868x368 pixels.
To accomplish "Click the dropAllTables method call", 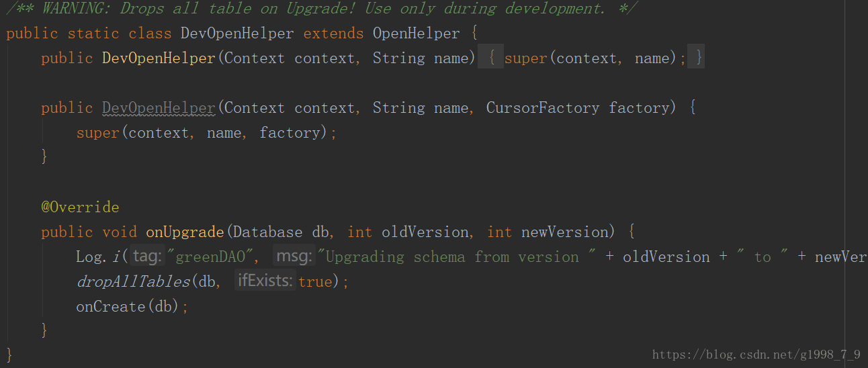I will (133, 282).
